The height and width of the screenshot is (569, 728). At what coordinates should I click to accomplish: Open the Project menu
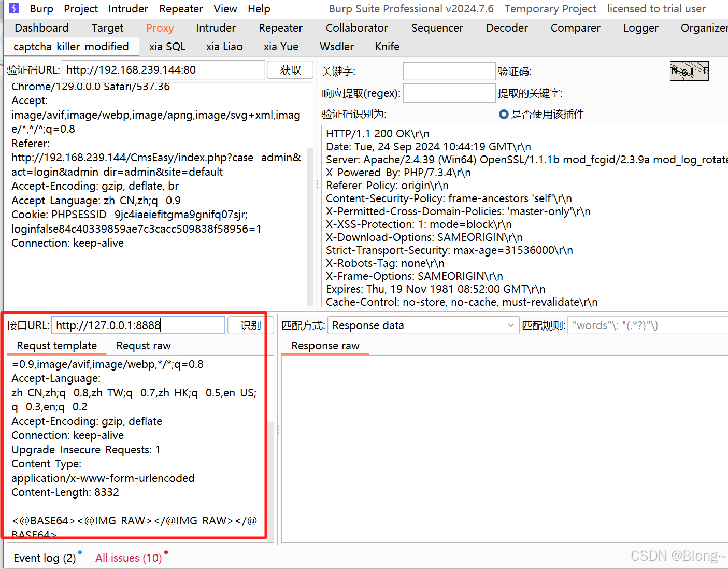[x=81, y=9]
